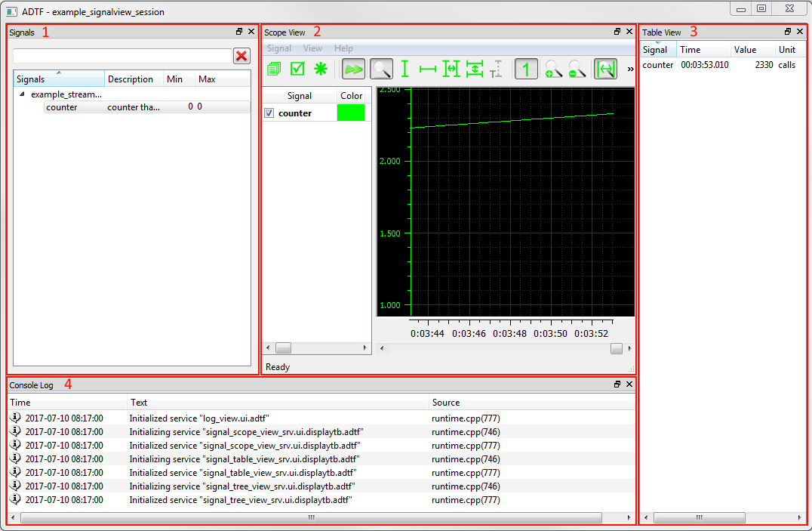
Task: Toggle the green number 1 button
Action: tap(526, 69)
